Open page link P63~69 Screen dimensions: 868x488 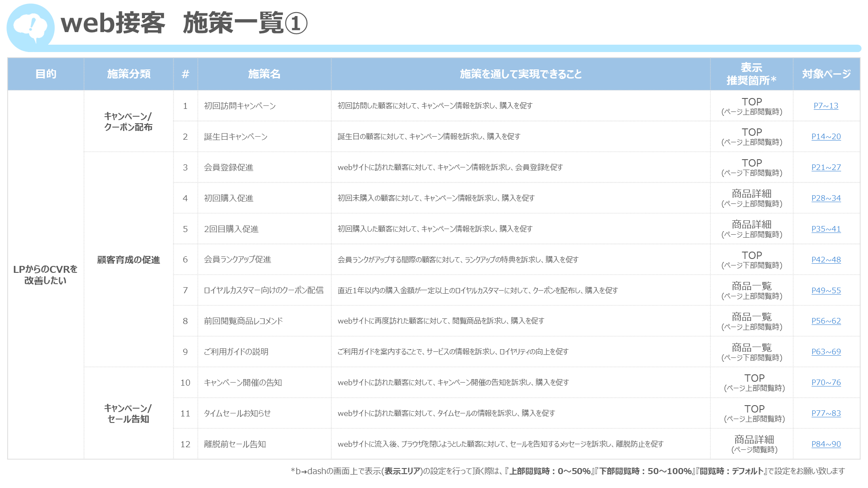coord(826,352)
